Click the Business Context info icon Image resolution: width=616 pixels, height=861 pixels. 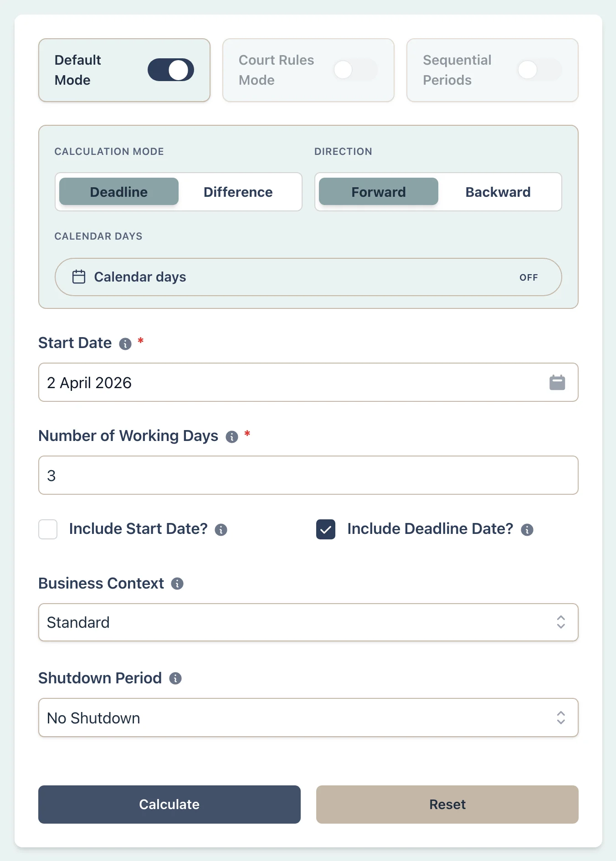177,584
